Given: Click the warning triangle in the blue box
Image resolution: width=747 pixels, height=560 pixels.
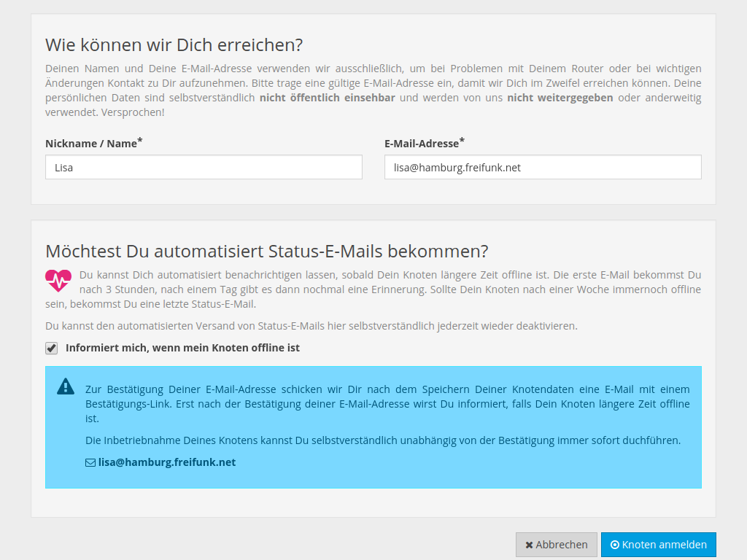Looking at the screenshot, I should 65,388.
